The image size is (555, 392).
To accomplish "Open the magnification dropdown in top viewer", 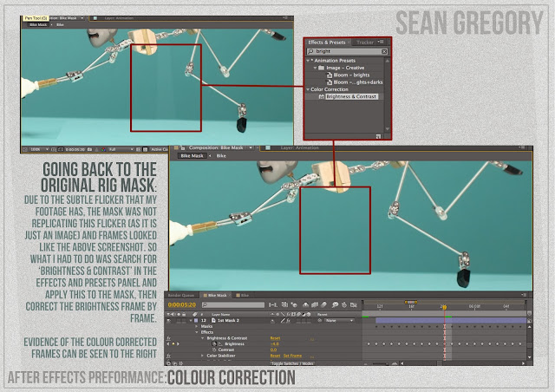I will pyautogui.click(x=38, y=150).
